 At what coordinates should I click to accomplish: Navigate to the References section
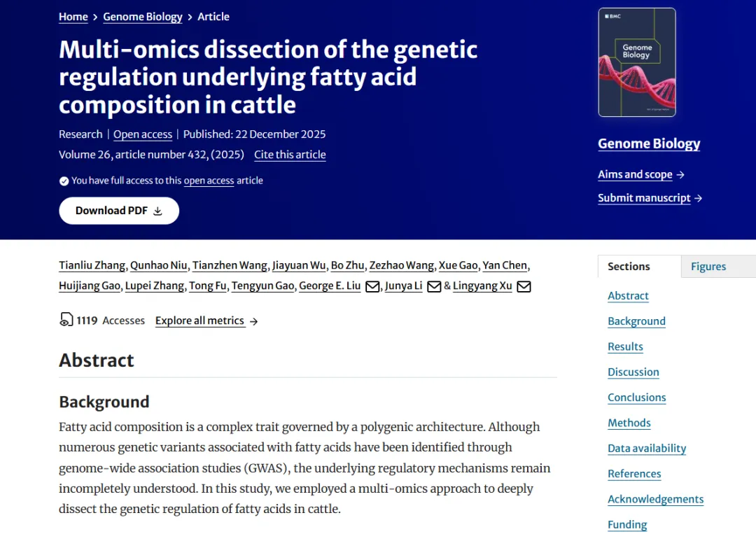(634, 474)
